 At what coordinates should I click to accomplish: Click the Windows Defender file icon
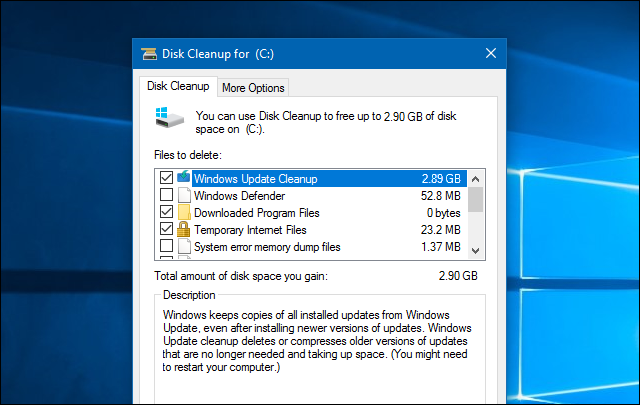pyautogui.click(x=184, y=196)
